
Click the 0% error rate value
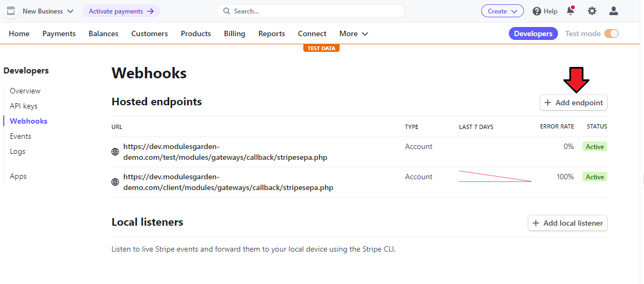coord(569,147)
